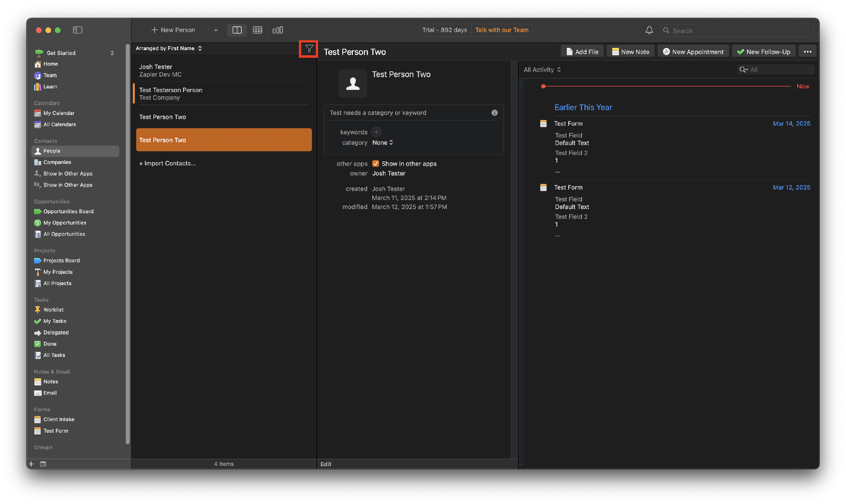This screenshot has height=504, width=846.
Task: Select split list-detail view toggle
Action: pyautogui.click(x=237, y=30)
